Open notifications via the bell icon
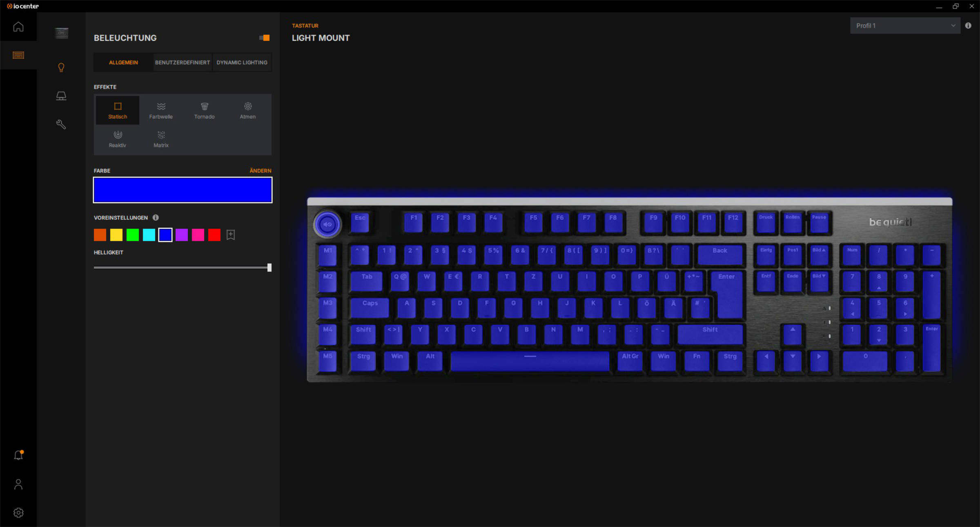The height and width of the screenshot is (527, 980). pyautogui.click(x=18, y=455)
